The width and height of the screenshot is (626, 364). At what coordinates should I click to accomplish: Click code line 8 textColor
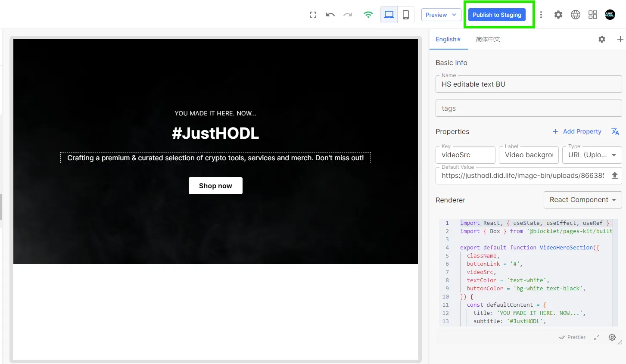point(508,280)
